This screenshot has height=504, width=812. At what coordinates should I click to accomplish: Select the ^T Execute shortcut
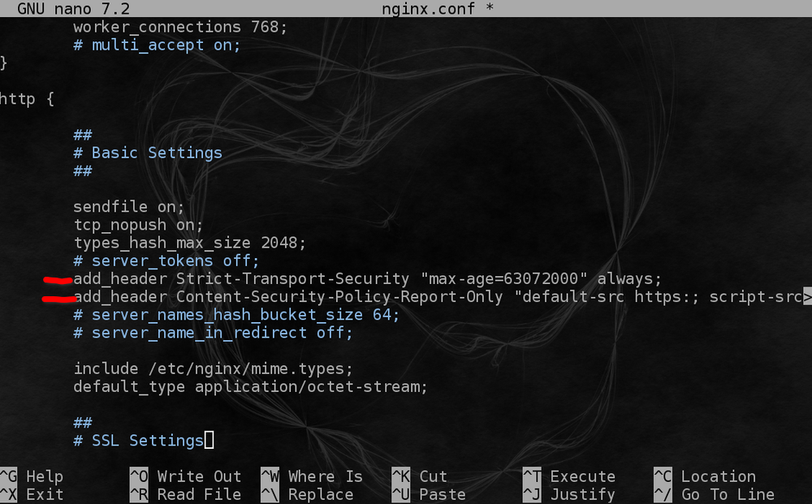coord(568,476)
